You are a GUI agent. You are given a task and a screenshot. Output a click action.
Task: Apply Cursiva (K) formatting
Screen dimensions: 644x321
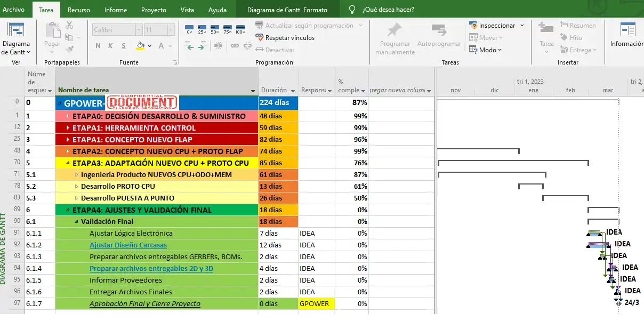coord(111,46)
